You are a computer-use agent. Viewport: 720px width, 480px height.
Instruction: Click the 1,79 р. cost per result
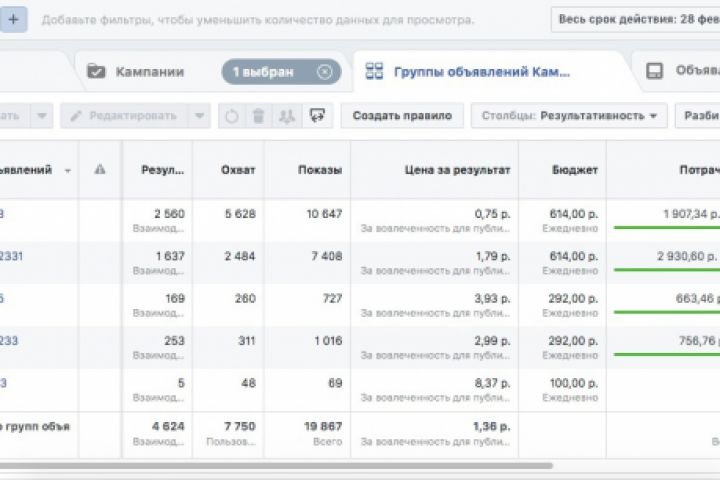click(493, 256)
